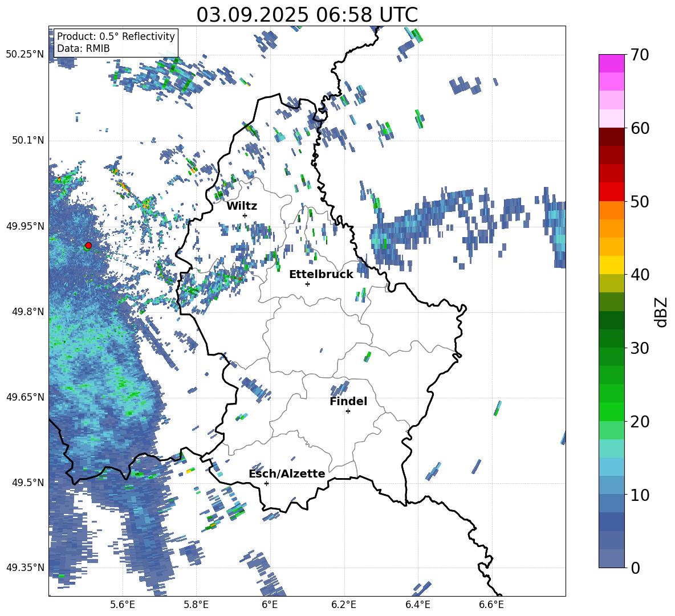Click the 6°E longitude label
The width and height of the screenshot is (675, 616).
point(270,605)
